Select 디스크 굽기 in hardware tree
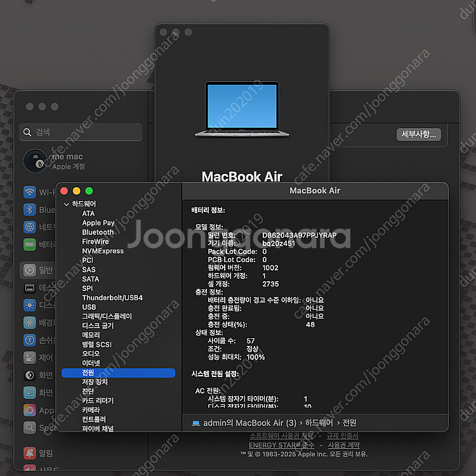The image size is (476, 476). pos(98,326)
